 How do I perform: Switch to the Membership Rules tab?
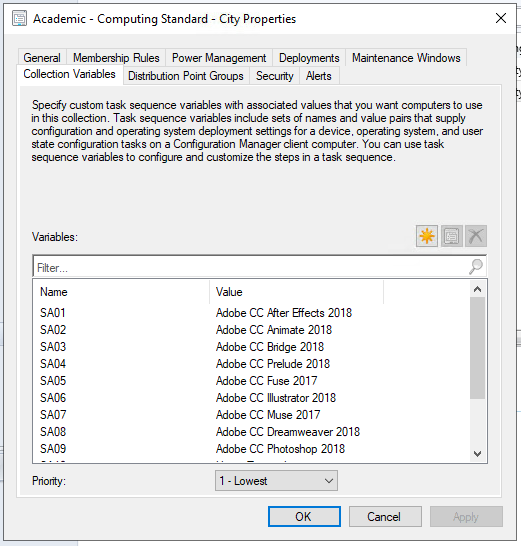tap(116, 58)
